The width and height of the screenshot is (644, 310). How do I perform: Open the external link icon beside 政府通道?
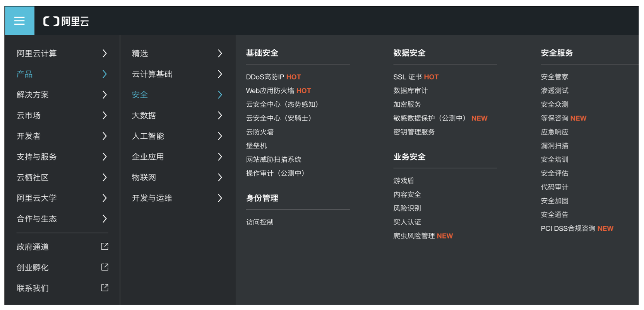[104, 247]
